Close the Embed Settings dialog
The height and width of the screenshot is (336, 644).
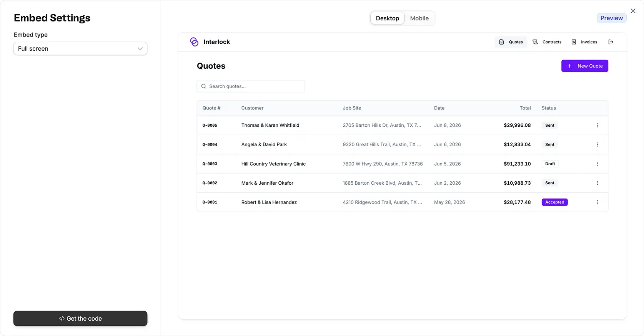pos(633,11)
